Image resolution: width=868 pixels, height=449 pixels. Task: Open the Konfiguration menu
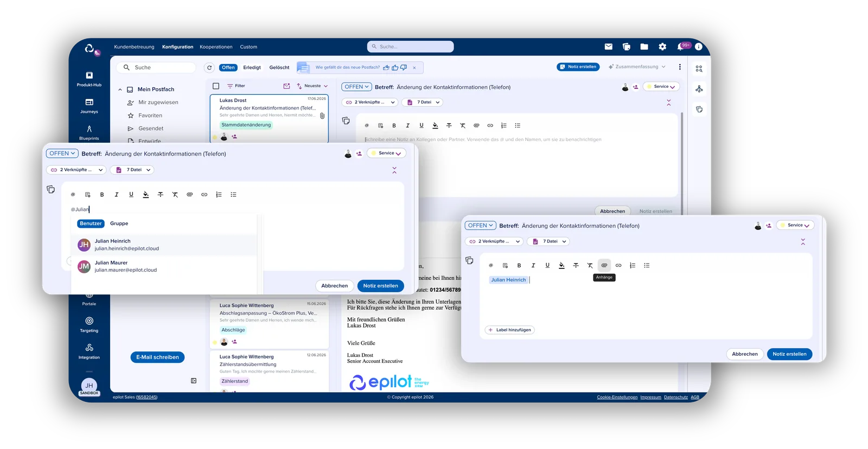point(177,47)
